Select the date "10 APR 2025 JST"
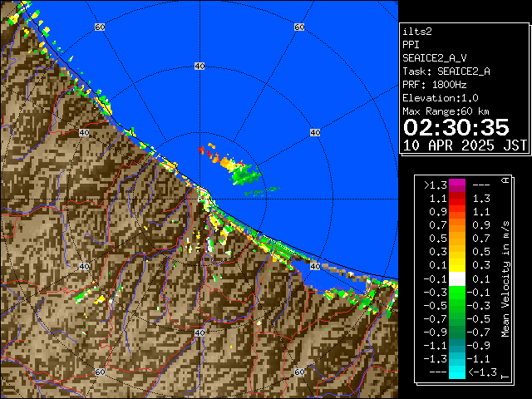The height and width of the screenshot is (399, 532). pyautogui.click(x=465, y=145)
